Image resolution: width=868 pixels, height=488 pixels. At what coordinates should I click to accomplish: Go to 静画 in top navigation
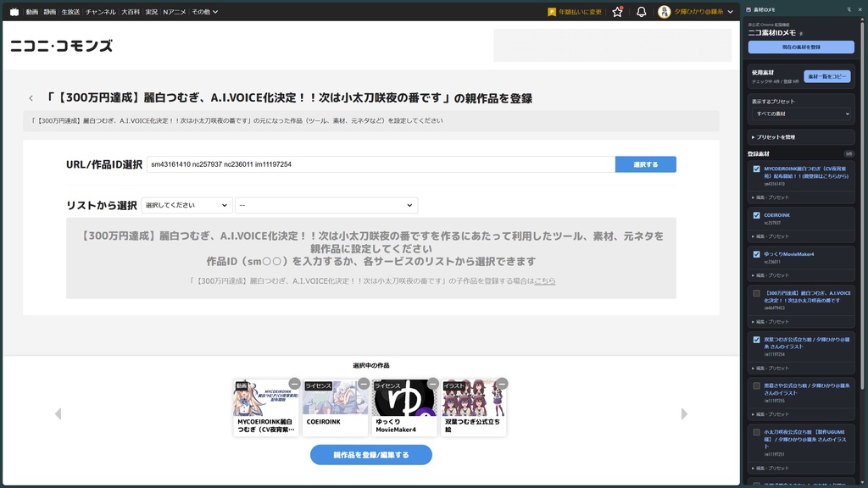point(50,12)
